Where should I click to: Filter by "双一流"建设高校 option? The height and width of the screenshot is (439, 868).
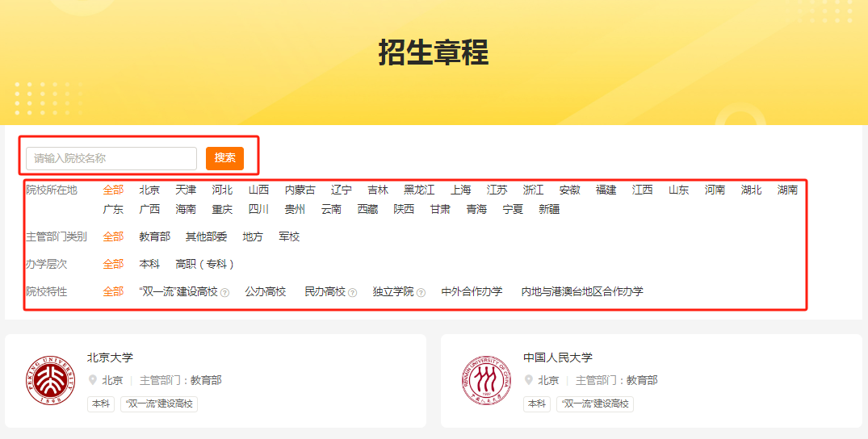(178, 292)
